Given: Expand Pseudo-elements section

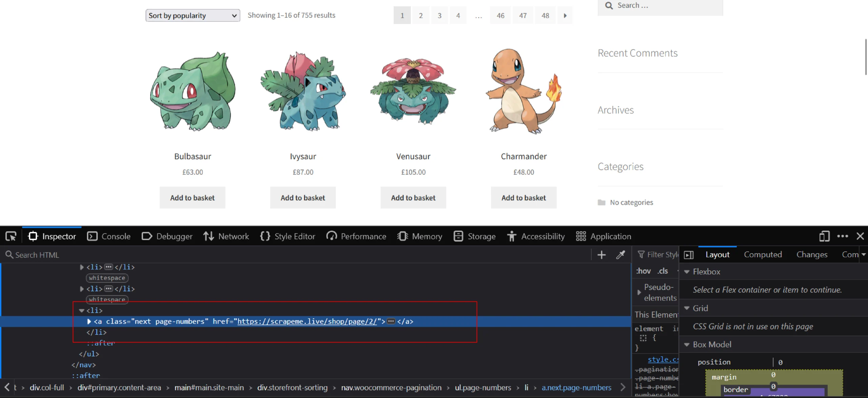Looking at the screenshot, I should (x=639, y=292).
